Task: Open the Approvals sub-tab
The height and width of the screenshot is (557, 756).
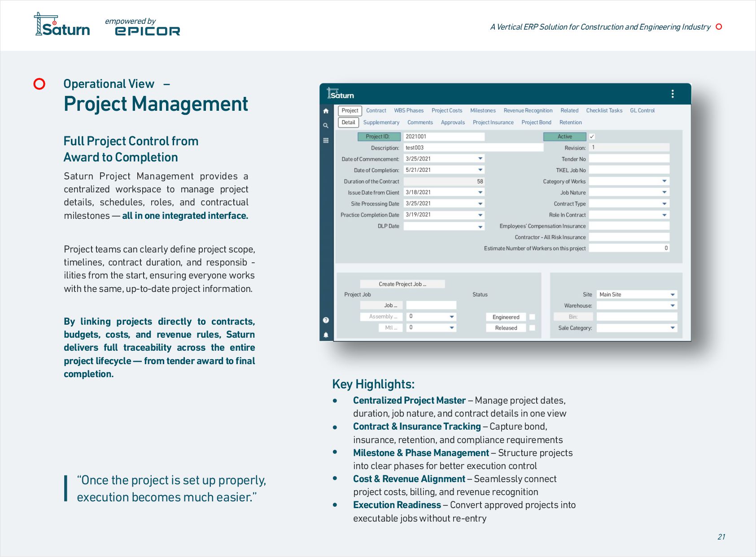Action: (453, 122)
